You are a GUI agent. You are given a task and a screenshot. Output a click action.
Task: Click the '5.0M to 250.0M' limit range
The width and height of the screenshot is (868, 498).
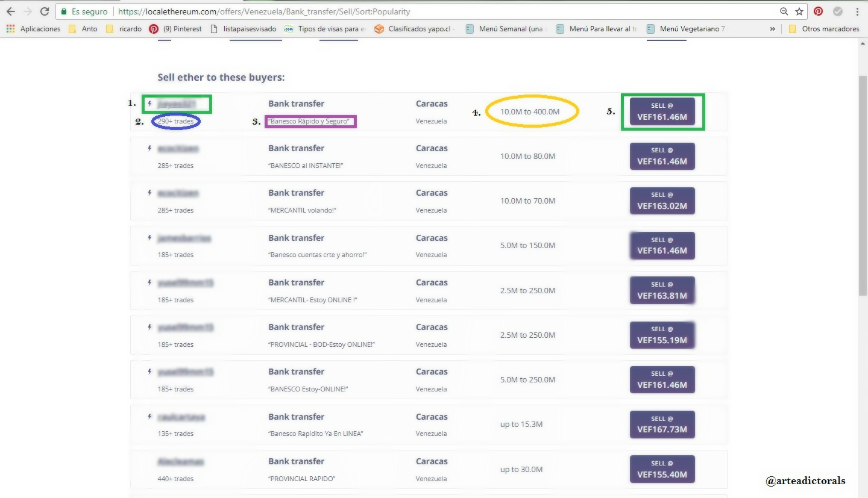[528, 379]
